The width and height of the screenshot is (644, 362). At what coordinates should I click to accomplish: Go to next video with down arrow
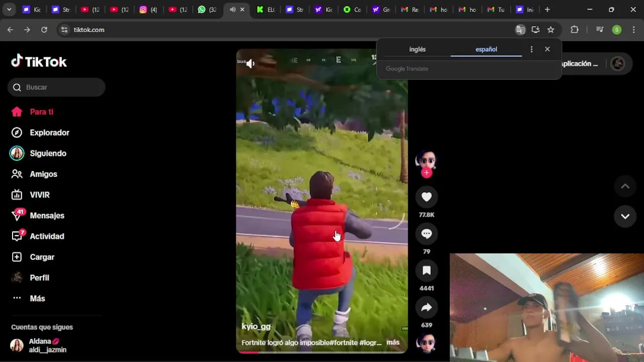coord(625,216)
